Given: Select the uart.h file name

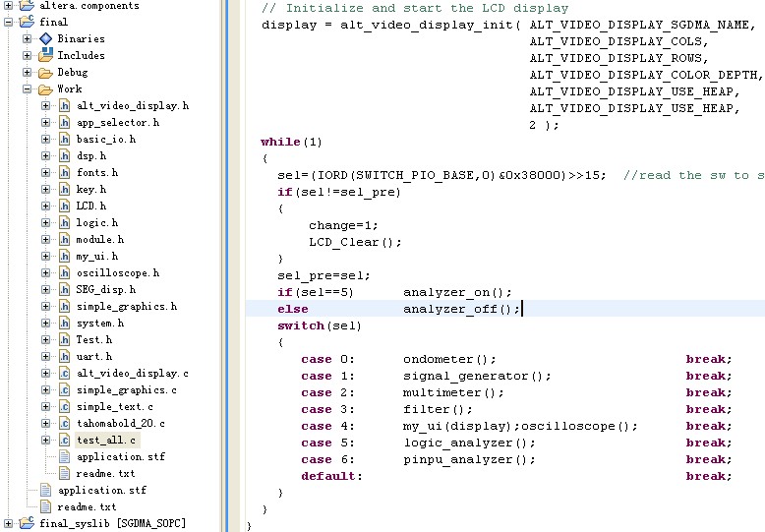Looking at the screenshot, I should (x=94, y=356).
